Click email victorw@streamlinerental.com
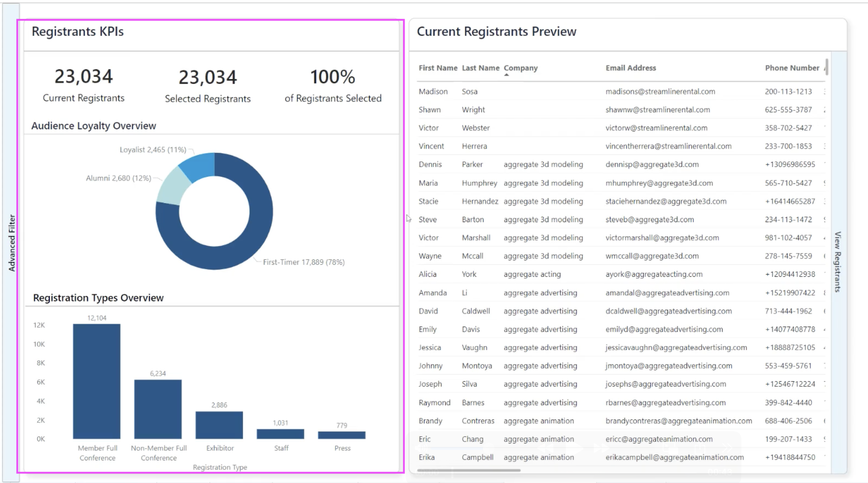 [656, 128]
